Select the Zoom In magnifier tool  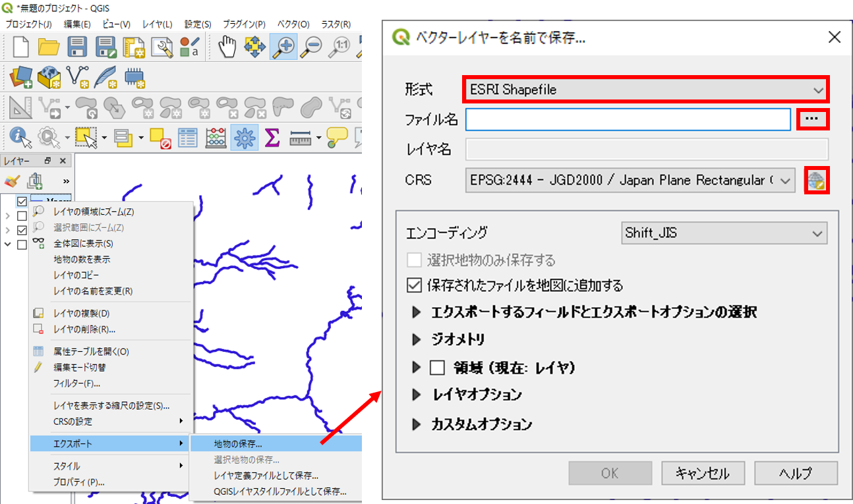click(283, 46)
